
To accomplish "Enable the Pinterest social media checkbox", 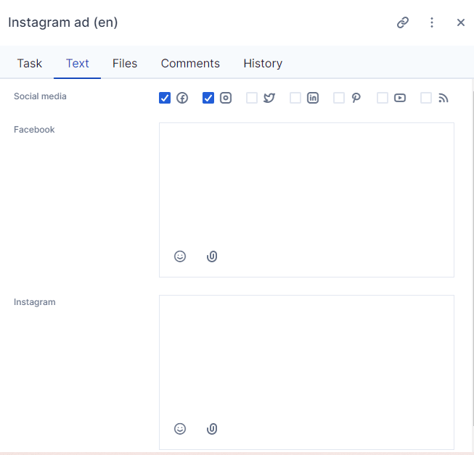I will [x=339, y=98].
